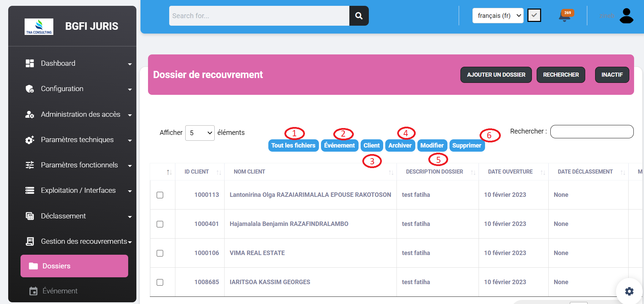Sort the table by DATE OUVERTURE column

[510, 172]
